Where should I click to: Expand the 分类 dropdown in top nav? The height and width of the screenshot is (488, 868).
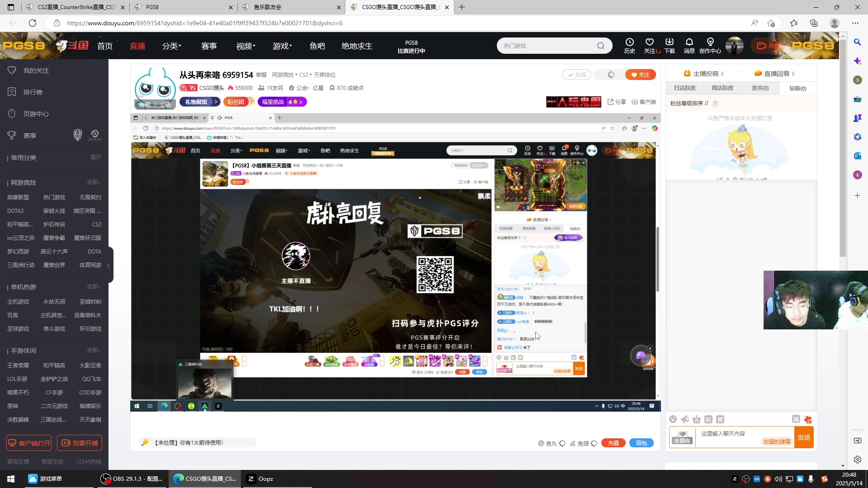[x=172, y=46]
